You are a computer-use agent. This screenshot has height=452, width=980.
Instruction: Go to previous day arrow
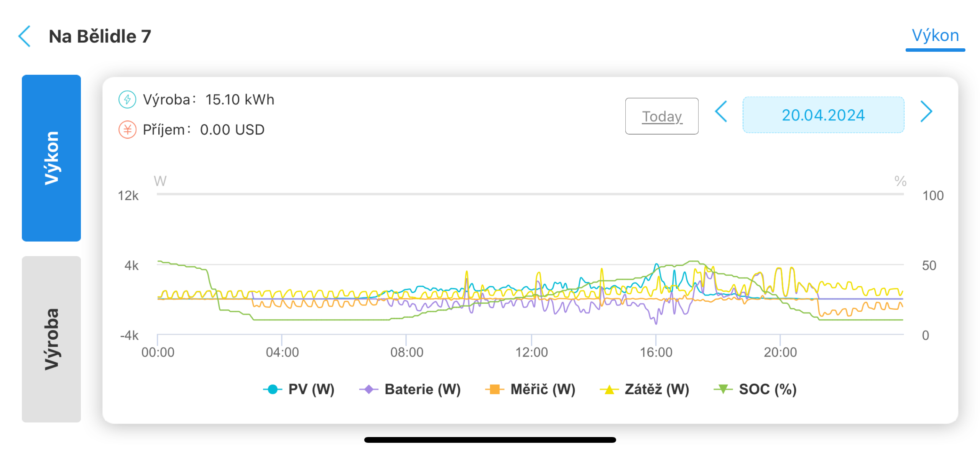[x=721, y=112]
